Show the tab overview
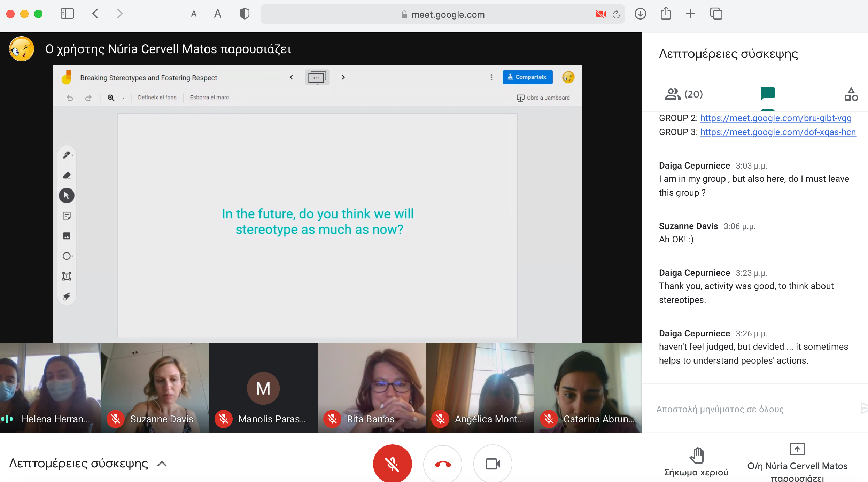Image resolution: width=868 pixels, height=482 pixels. 716,14
